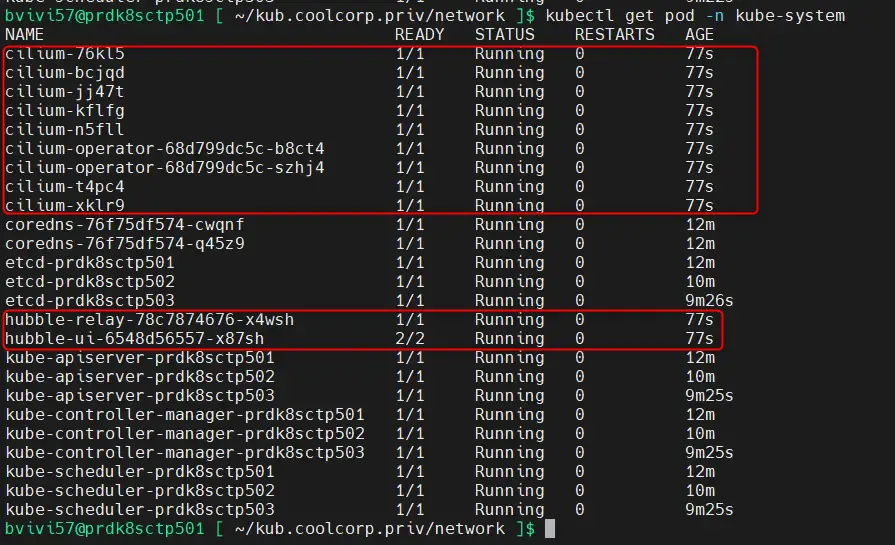Click the 2/2 ready value for hubble-ui

tap(410, 338)
